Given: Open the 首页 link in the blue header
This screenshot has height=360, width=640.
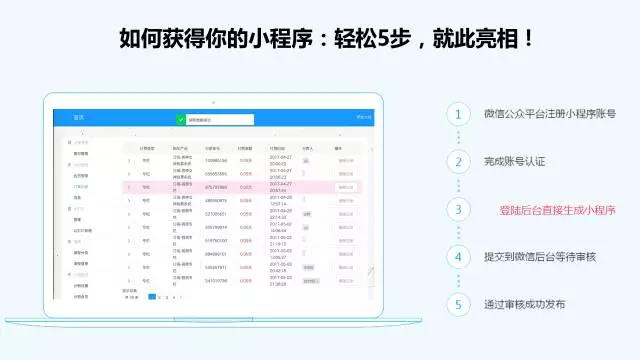Looking at the screenshot, I should tap(78, 118).
